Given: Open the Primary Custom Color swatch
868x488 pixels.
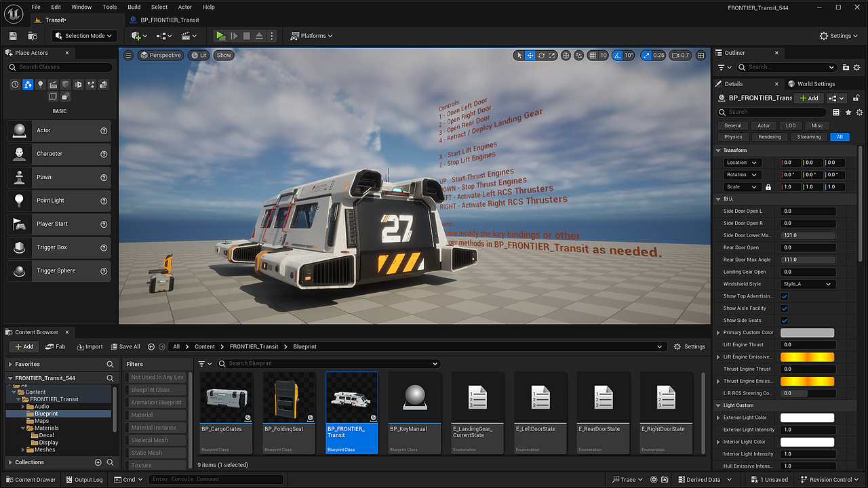Looking at the screenshot, I should click(x=808, y=333).
